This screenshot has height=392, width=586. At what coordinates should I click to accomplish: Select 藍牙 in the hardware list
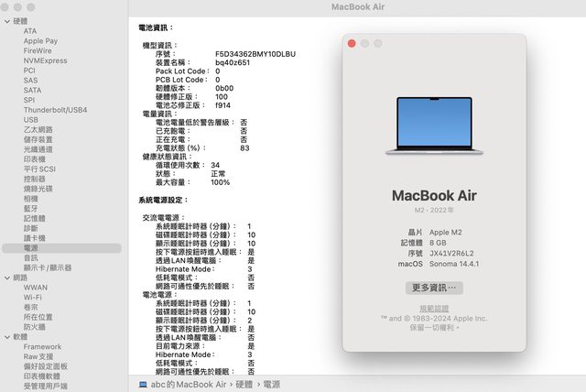pos(32,208)
